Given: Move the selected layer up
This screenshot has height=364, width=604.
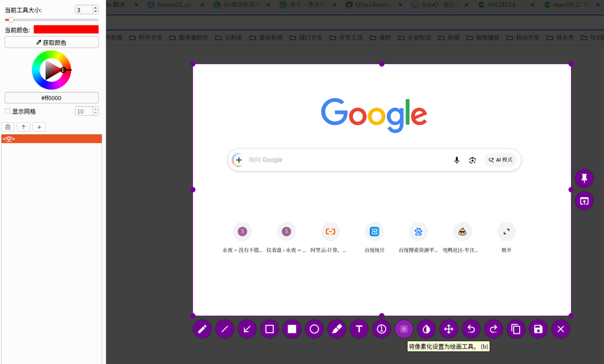Looking at the screenshot, I should click(x=24, y=127).
